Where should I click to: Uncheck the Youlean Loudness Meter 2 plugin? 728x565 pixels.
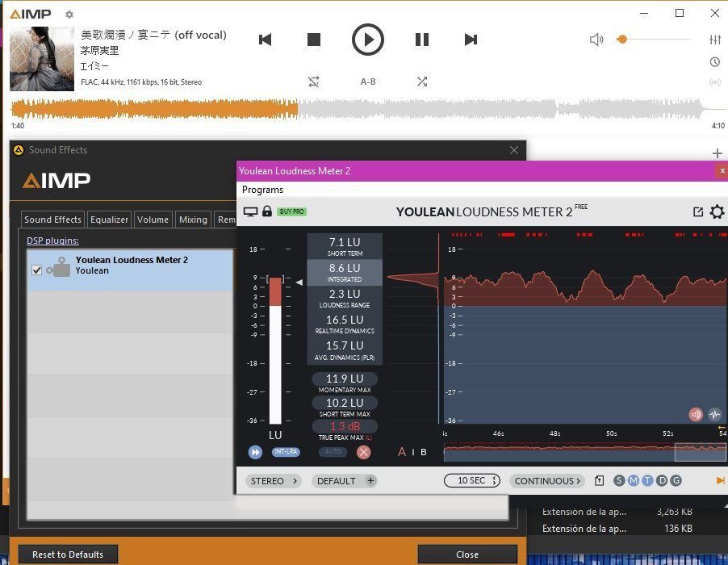tap(36, 270)
